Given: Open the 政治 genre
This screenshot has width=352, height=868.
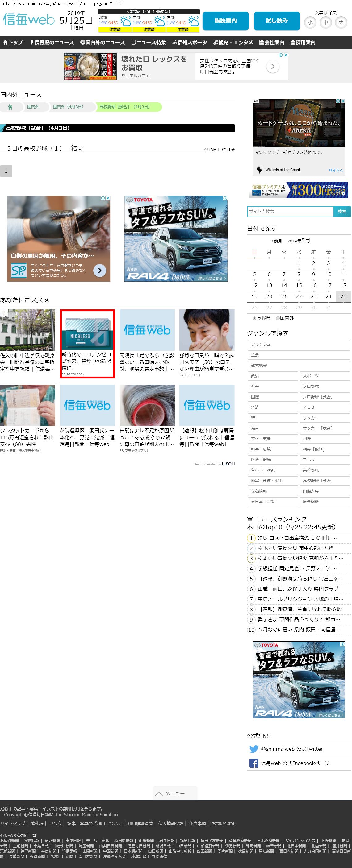Looking at the screenshot, I should [273, 376].
